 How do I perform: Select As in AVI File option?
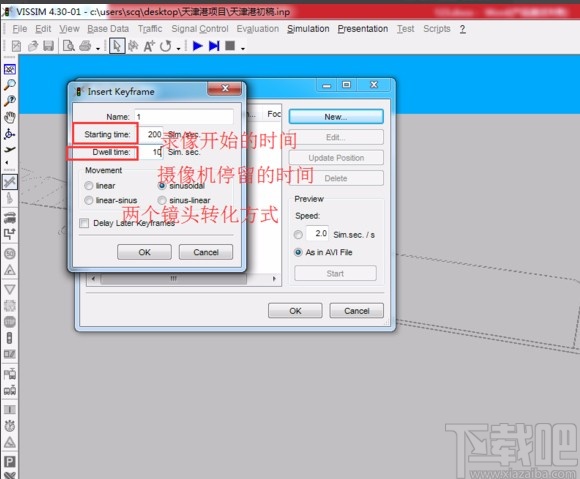(298, 252)
